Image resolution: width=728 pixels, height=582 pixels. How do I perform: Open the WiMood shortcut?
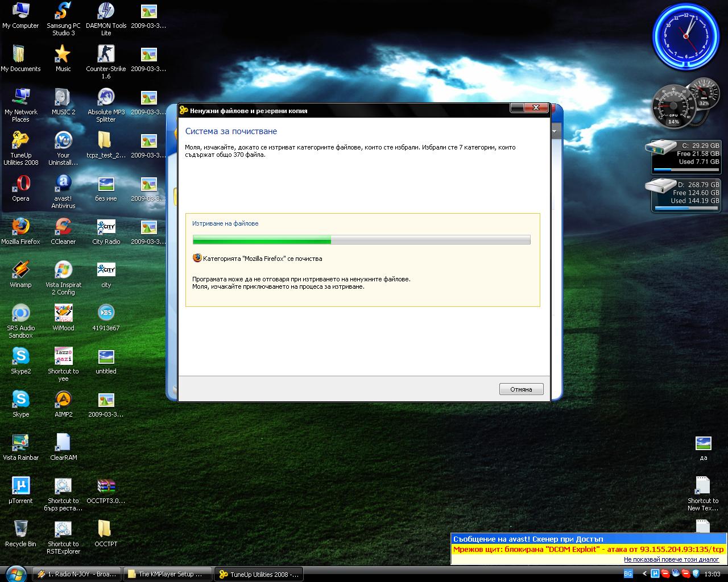[63, 318]
